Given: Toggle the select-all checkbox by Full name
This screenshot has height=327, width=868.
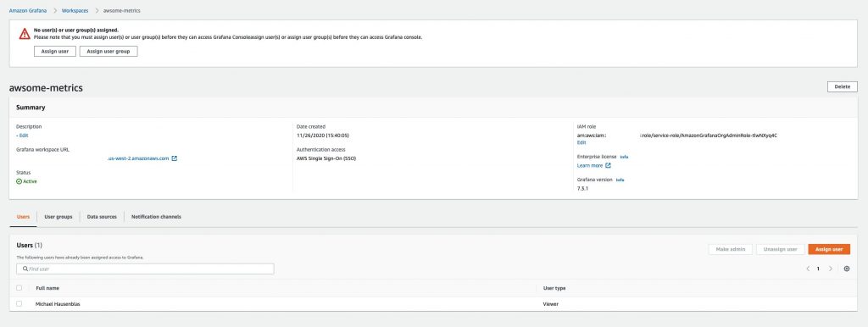Looking at the screenshot, I should 19,288.
